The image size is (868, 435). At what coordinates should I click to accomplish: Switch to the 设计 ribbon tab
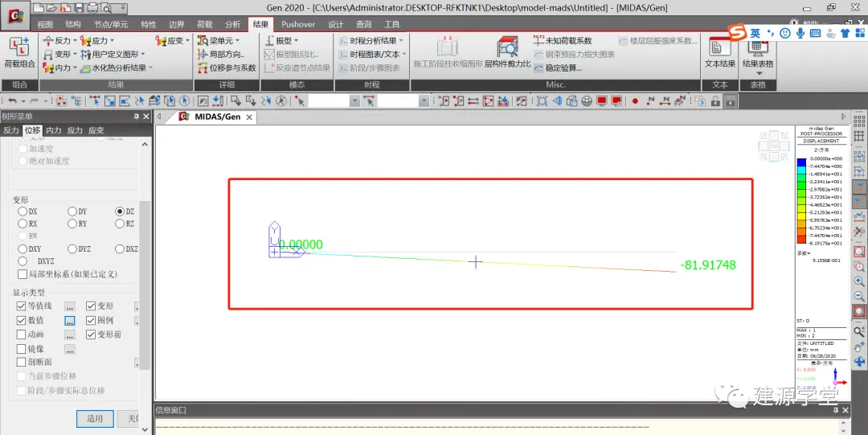tap(335, 24)
